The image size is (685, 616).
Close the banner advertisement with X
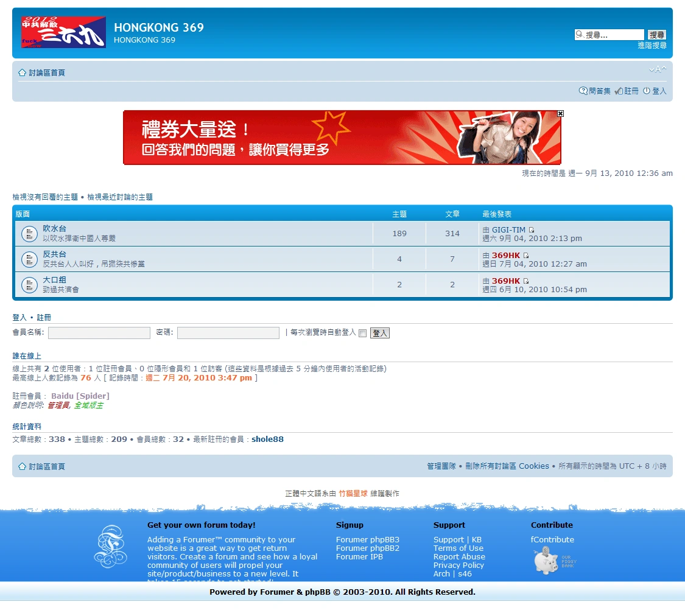(x=560, y=113)
